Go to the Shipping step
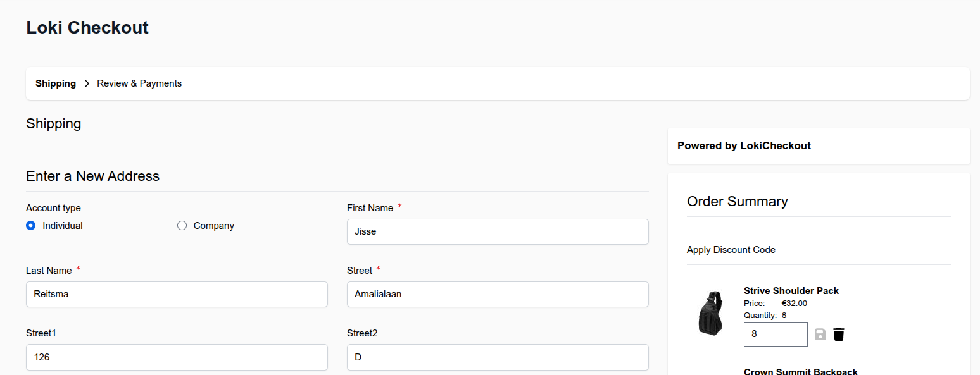 (x=56, y=83)
